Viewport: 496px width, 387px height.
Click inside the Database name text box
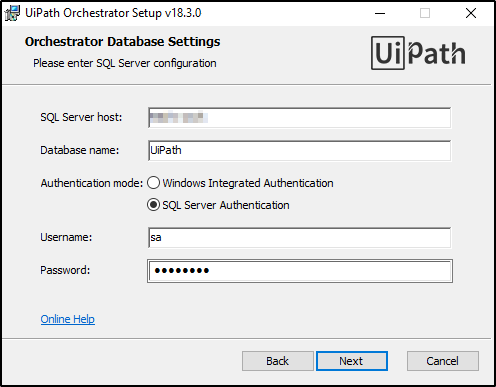point(300,151)
